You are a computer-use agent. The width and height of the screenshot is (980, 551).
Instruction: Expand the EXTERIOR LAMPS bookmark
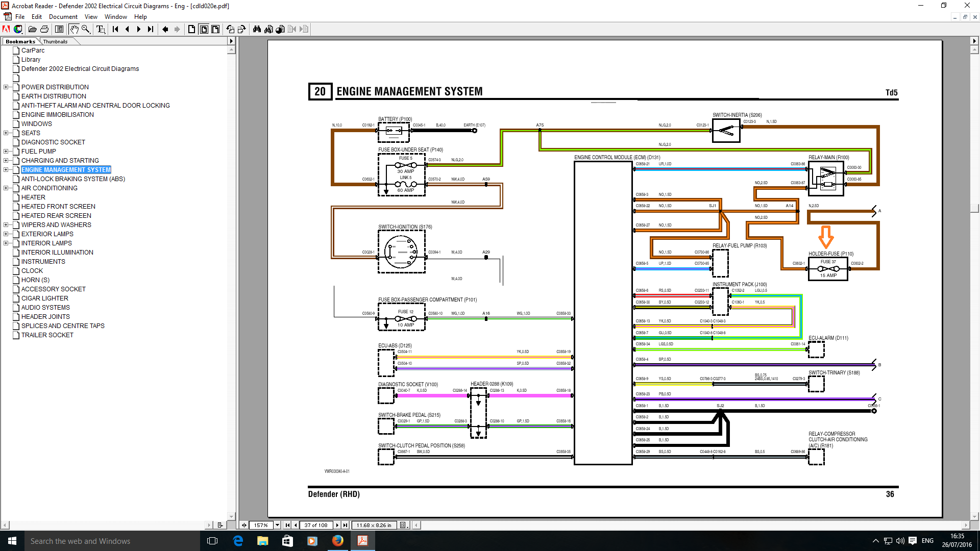coord(6,234)
